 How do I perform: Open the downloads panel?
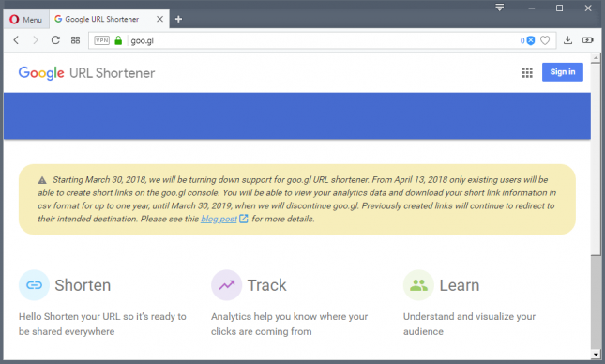point(567,40)
